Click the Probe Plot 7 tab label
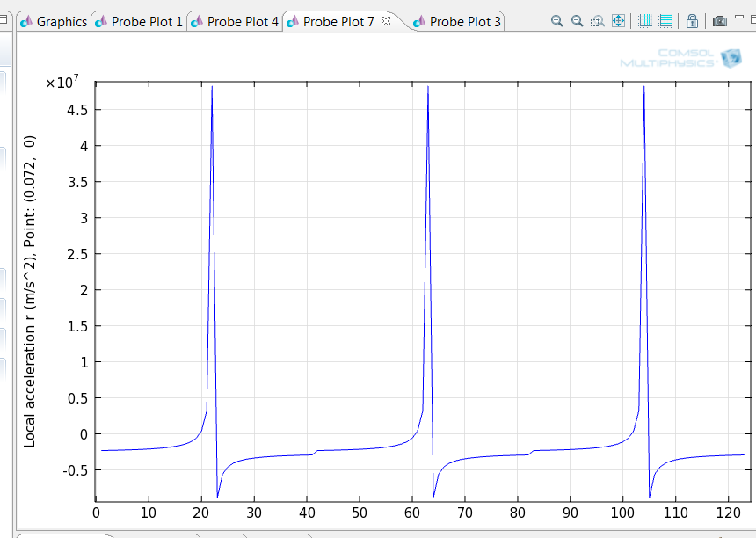Viewport: 756px width, 538px height. pyautogui.click(x=338, y=21)
